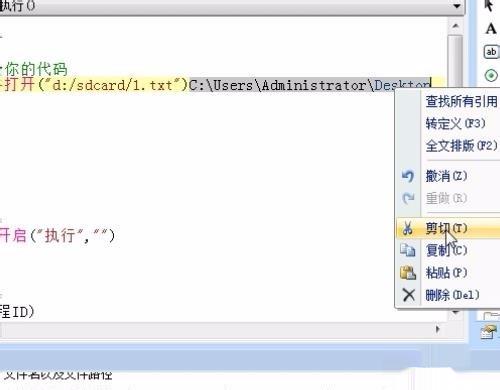500x390 pixels.
Task: Click the paste clipboard icon
Action: point(408,273)
